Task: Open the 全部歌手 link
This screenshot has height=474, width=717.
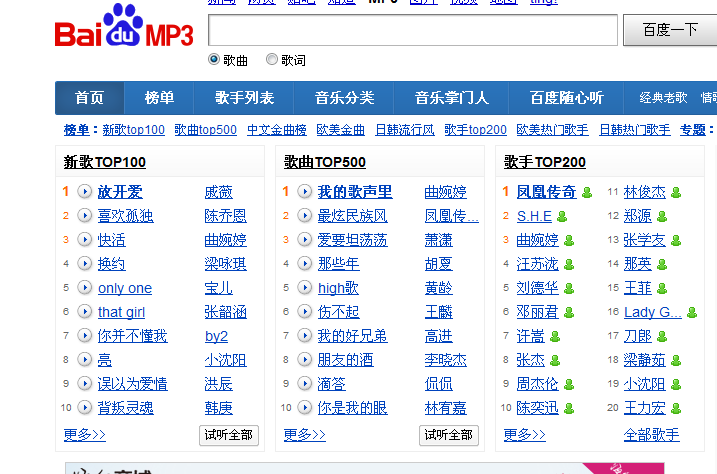Action: (x=652, y=435)
